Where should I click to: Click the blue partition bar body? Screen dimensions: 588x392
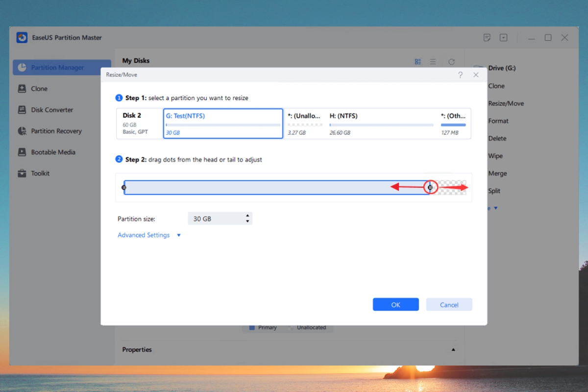(x=277, y=187)
